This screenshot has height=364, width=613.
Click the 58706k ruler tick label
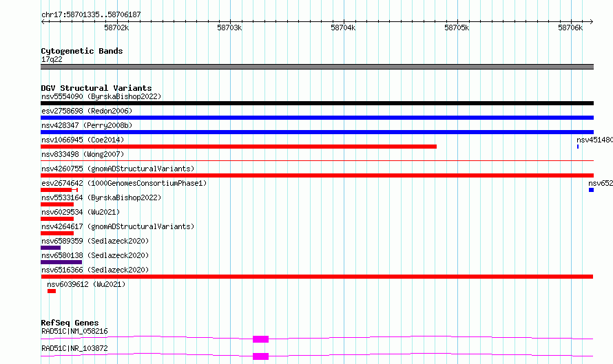coord(570,28)
